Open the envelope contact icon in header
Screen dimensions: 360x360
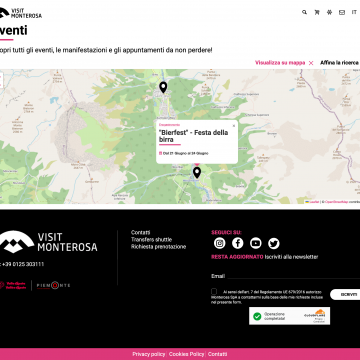342,12
